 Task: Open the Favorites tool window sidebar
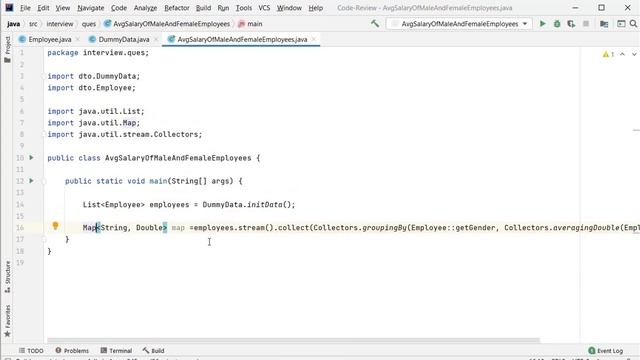pyautogui.click(x=7, y=321)
